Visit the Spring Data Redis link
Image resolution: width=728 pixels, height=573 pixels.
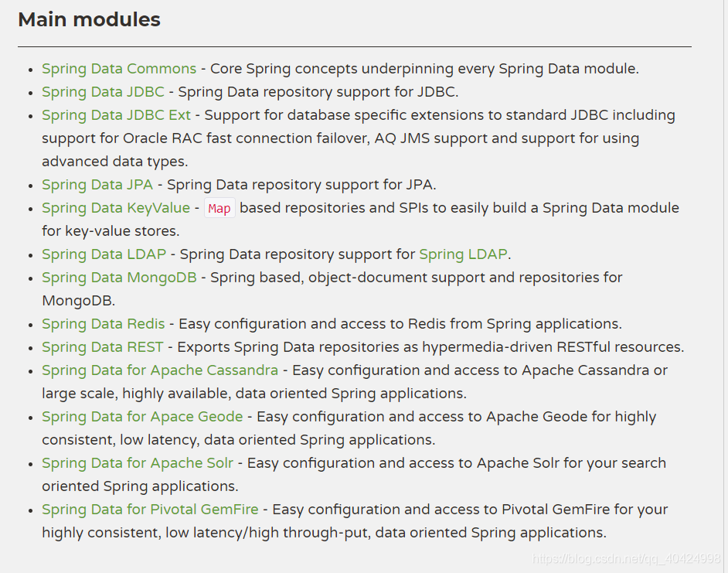pos(103,324)
